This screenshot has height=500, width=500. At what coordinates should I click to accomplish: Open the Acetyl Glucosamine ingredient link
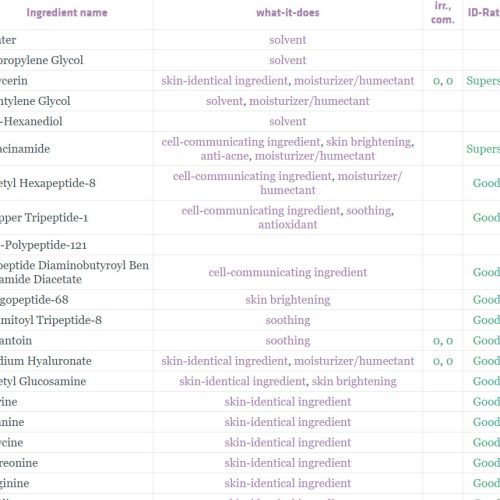click(43, 381)
